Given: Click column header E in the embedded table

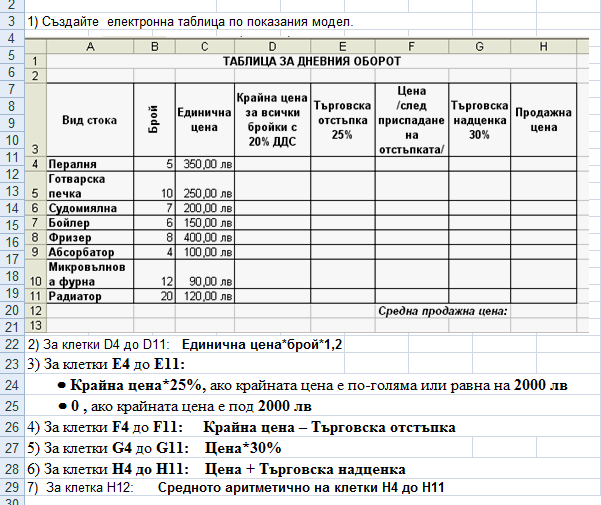Looking at the screenshot, I should 343,46.
